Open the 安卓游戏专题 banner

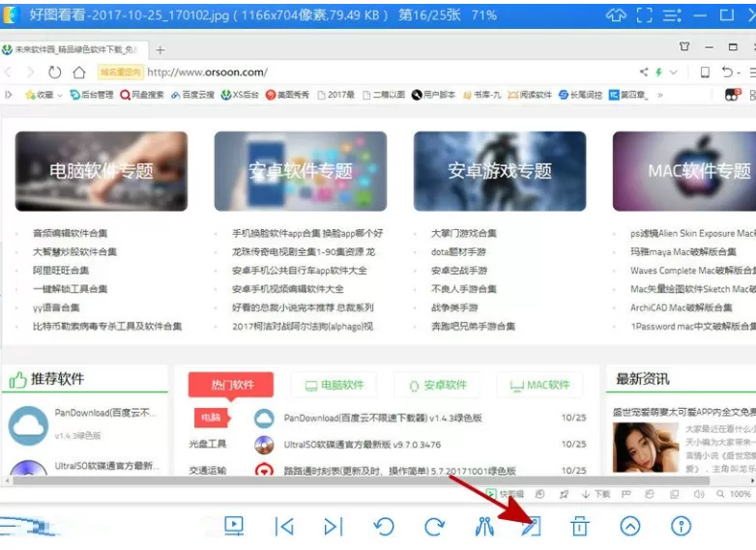[x=500, y=171]
